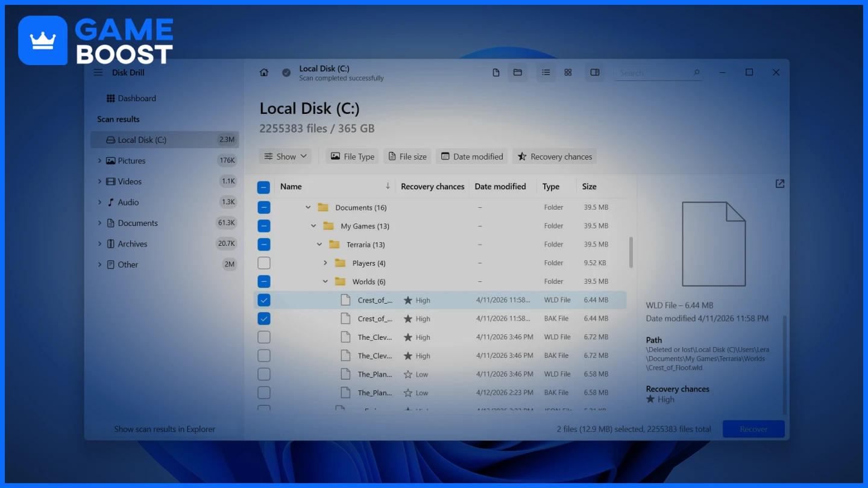Open the Disk Drill hamburger menu
The image size is (868, 488).
[98, 72]
